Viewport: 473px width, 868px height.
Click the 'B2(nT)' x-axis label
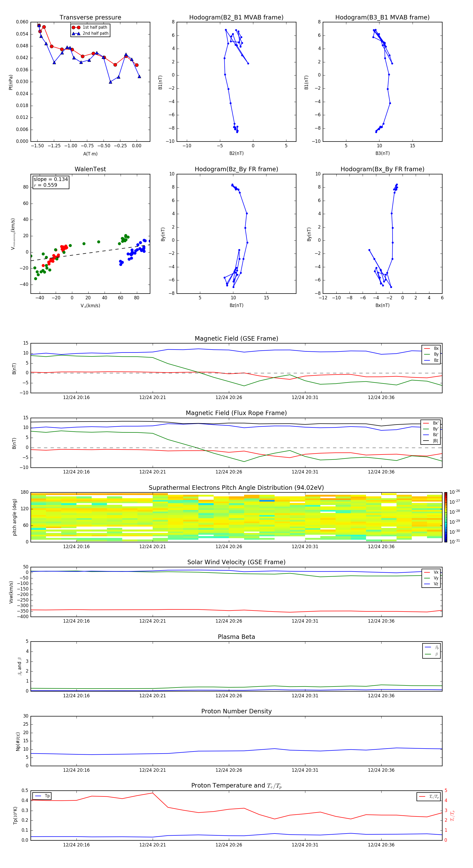point(236,153)
